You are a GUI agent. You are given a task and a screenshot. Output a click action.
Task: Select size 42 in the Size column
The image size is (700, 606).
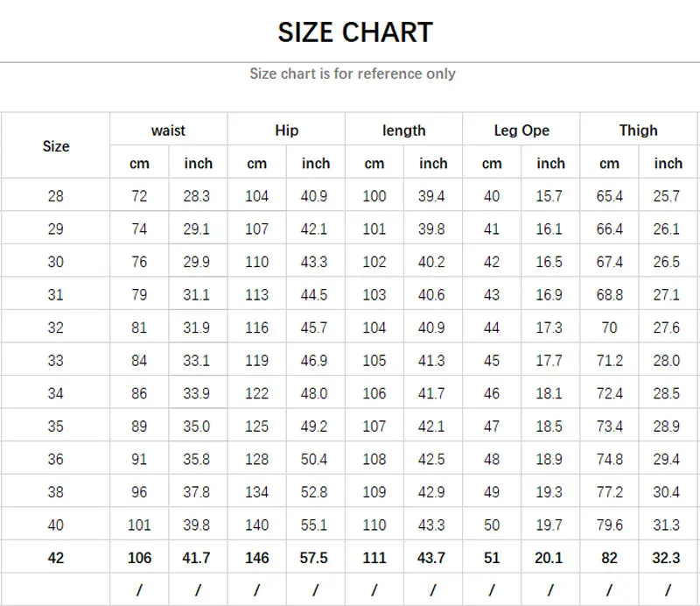click(56, 558)
